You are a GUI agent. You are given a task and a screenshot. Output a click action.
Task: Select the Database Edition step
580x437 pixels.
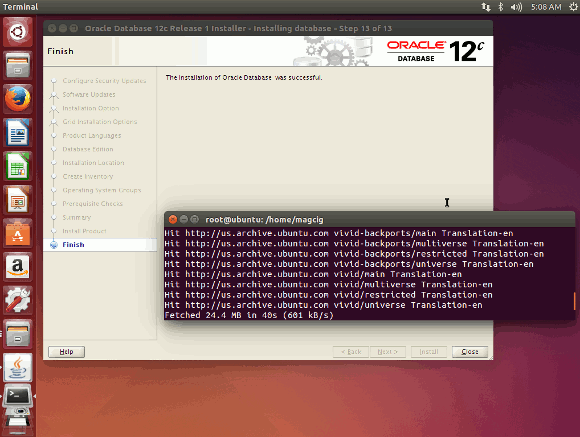[88, 149]
